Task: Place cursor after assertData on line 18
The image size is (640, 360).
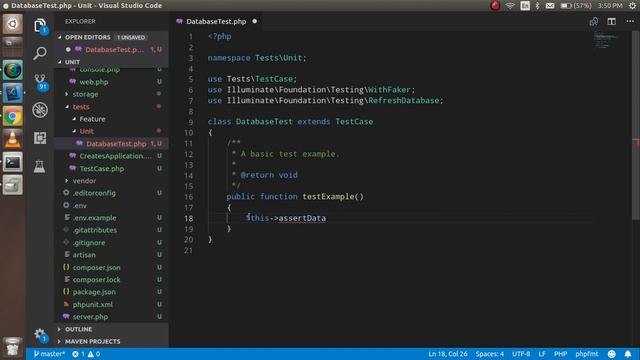Action: point(326,218)
